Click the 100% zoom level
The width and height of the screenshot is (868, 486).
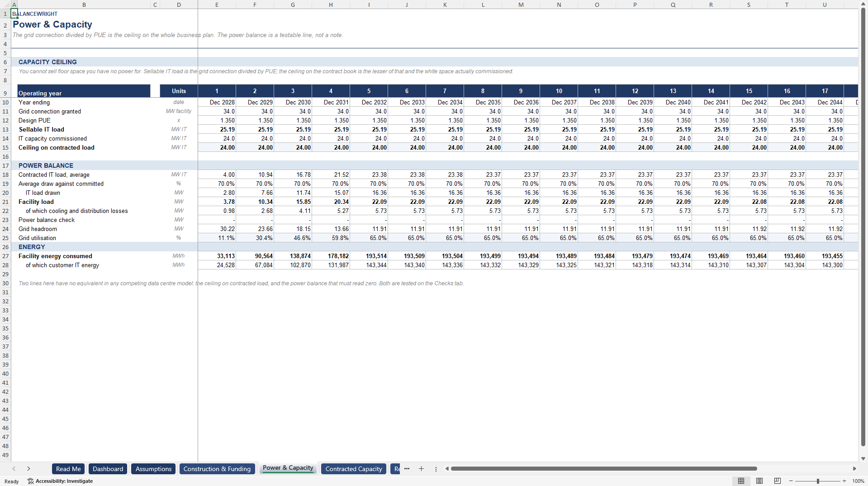858,481
